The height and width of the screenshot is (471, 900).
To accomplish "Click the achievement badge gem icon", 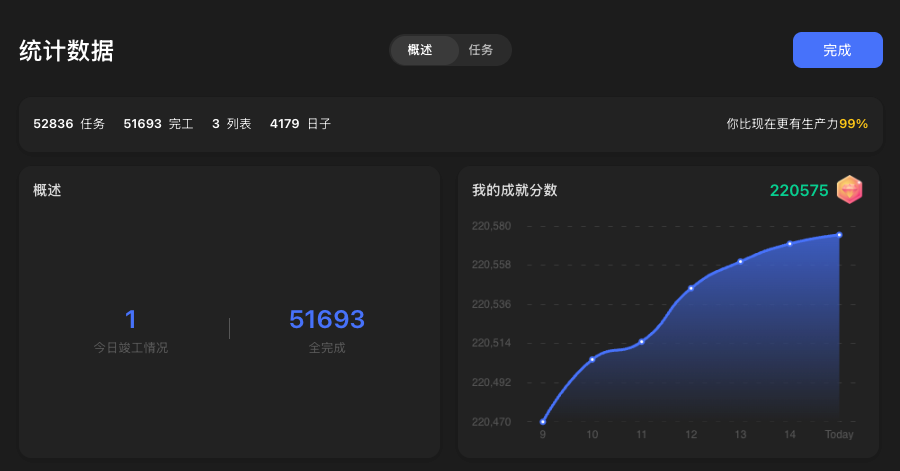I will click(849, 190).
